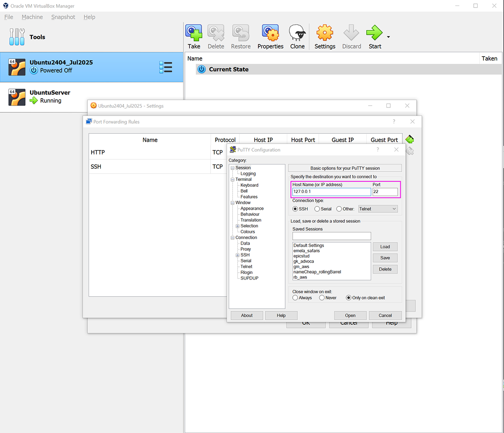Click the Host Port column header

click(x=303, y=140)
